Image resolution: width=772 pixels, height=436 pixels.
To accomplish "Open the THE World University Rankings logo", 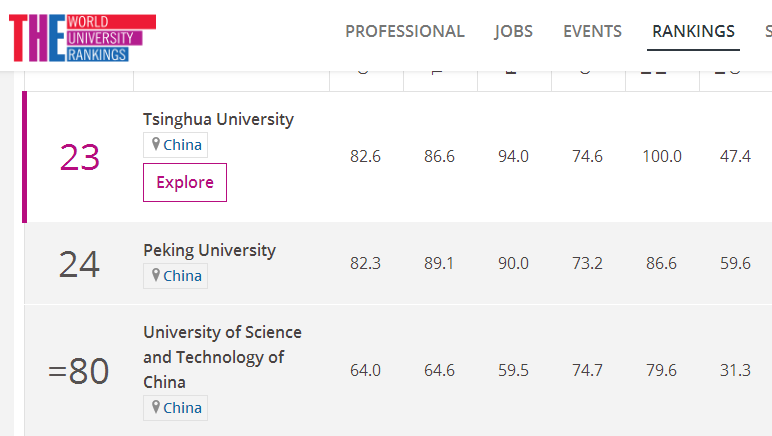I will pos(83,38).
